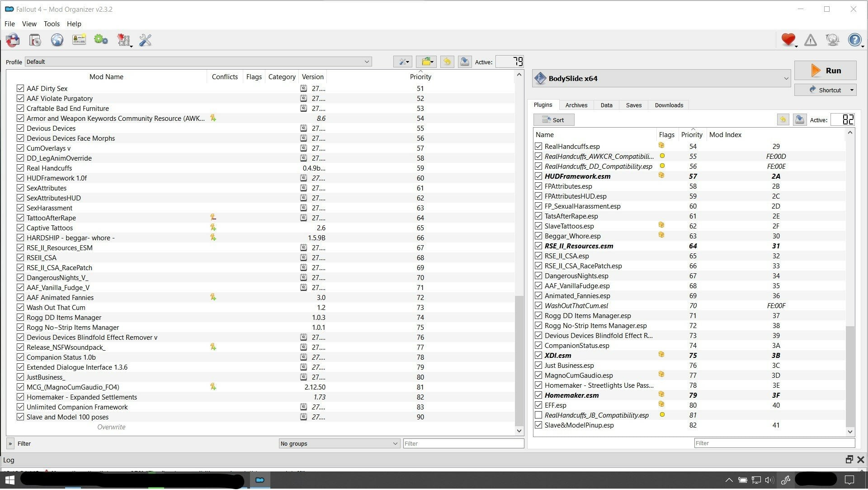The width and height of the screenshot is (868, 490).
Task: Open Settings via wrench and screwdriver icon
Action: point(145,40)
